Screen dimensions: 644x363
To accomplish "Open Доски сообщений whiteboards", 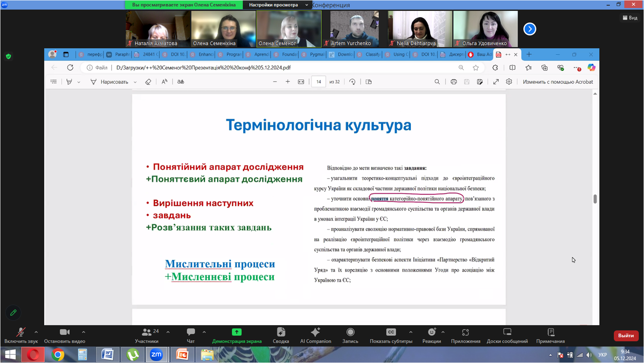I will pyautogui.click(x=507, y=335).
